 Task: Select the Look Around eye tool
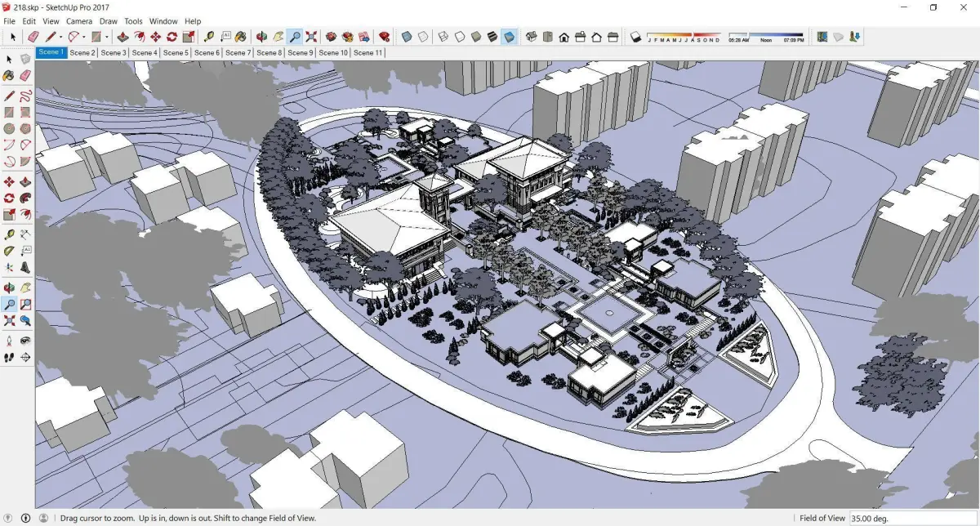[25, 341]
